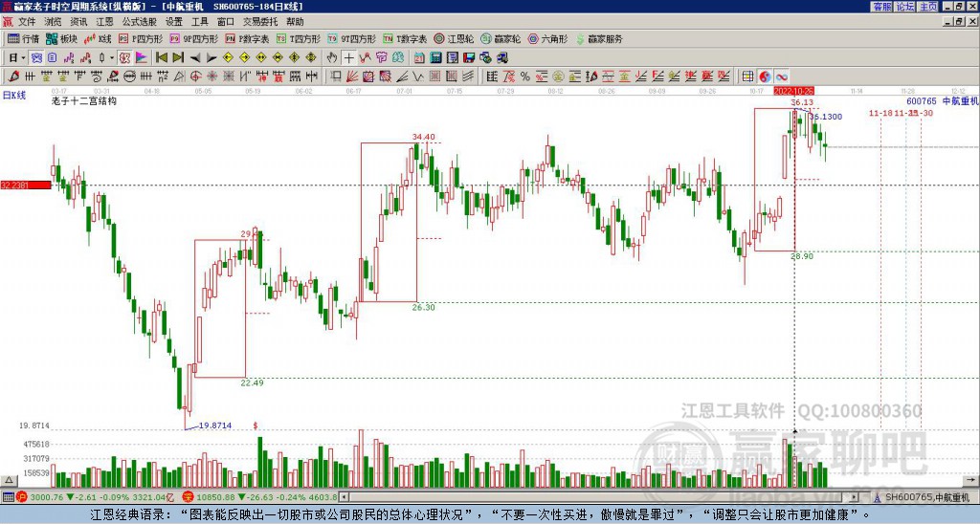Click the 行情 toolbar button
Image resolution: width=980 pixels, height=524 pixels.
[24, 38]
